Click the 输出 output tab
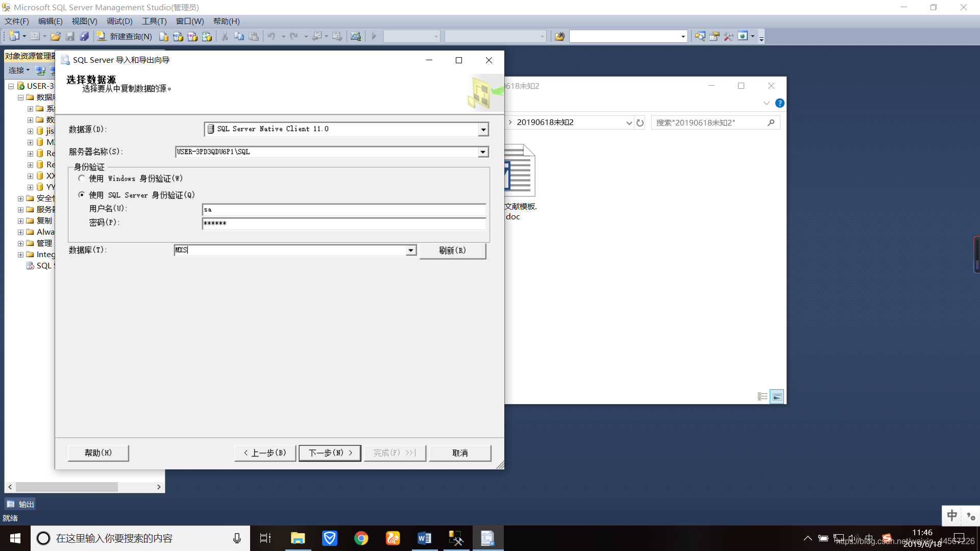Viewport: 980px width, 551px height. click(20, 504)
